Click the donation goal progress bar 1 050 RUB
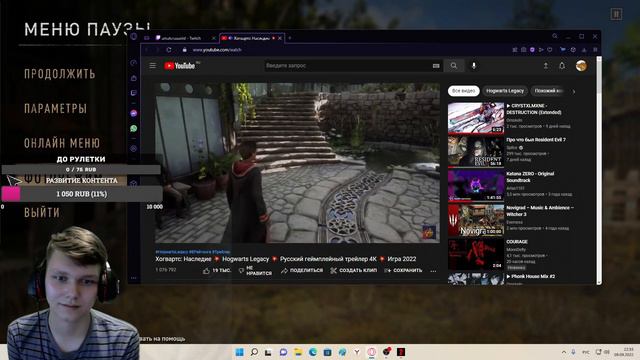Screen dimensions: 640x360 point(82,194)
